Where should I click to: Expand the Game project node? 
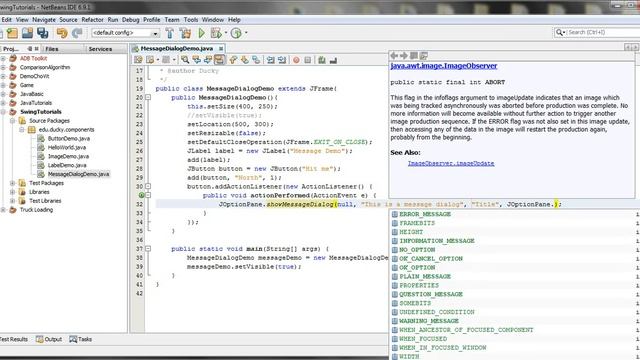[x=3, y=85]
